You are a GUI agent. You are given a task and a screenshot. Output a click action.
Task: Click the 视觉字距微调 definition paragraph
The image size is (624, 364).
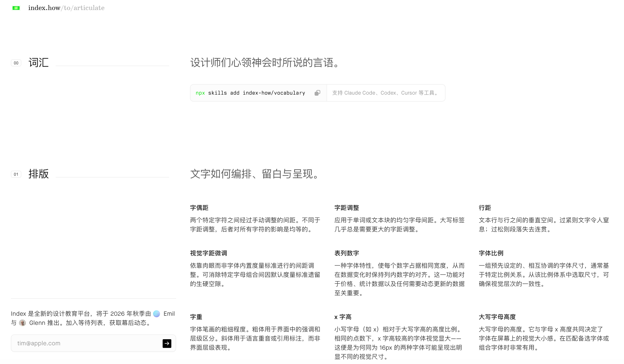pyautogui.click(x=255, y=275)
